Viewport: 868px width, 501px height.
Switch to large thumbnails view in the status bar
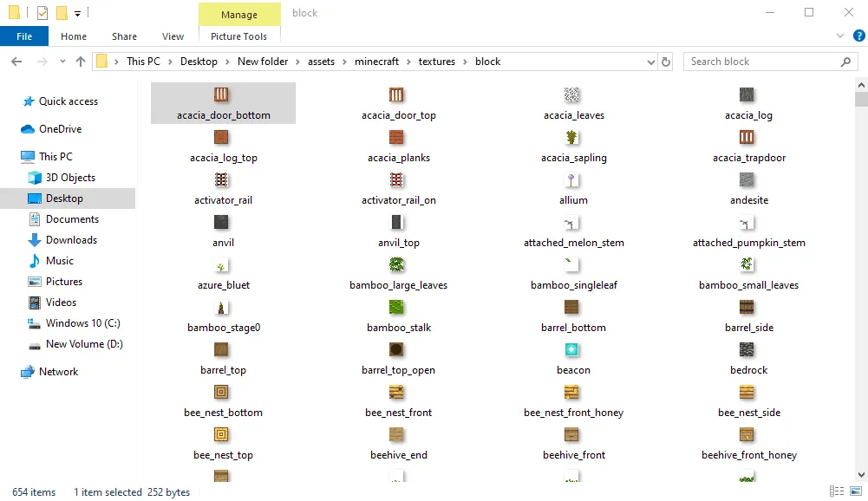(857, 491)
